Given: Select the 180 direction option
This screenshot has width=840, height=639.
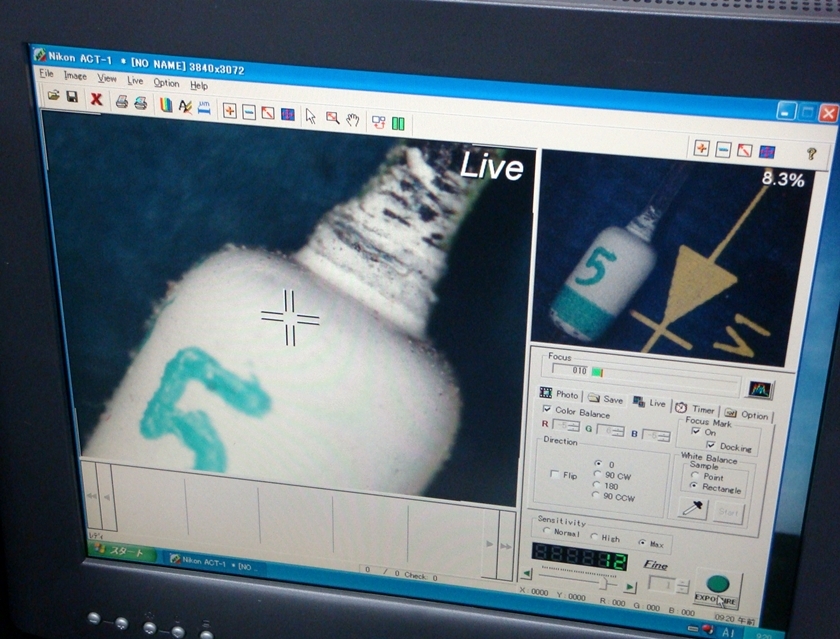Looking at the screenshot, I should point(597,485).
